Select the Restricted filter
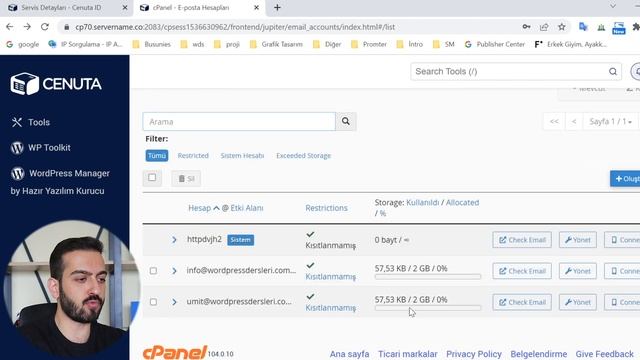Screen dimensions: 640x360 pos(193,156)
